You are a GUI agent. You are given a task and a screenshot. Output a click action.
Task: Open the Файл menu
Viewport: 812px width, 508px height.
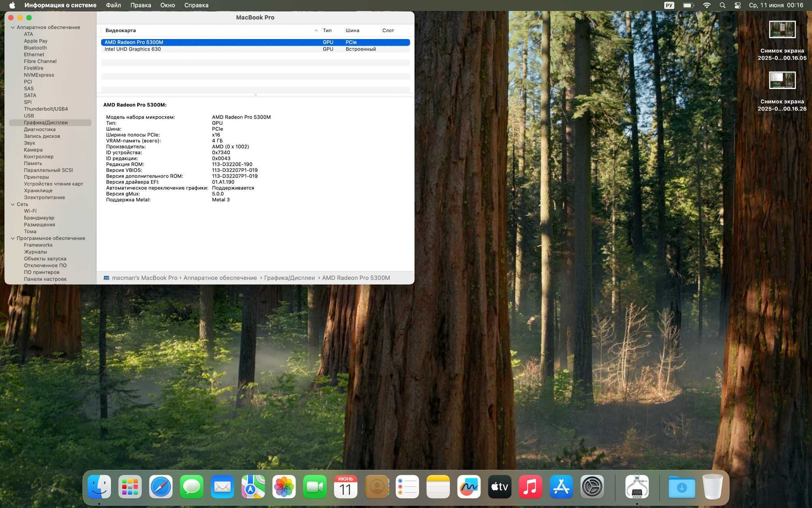(113, 5)
